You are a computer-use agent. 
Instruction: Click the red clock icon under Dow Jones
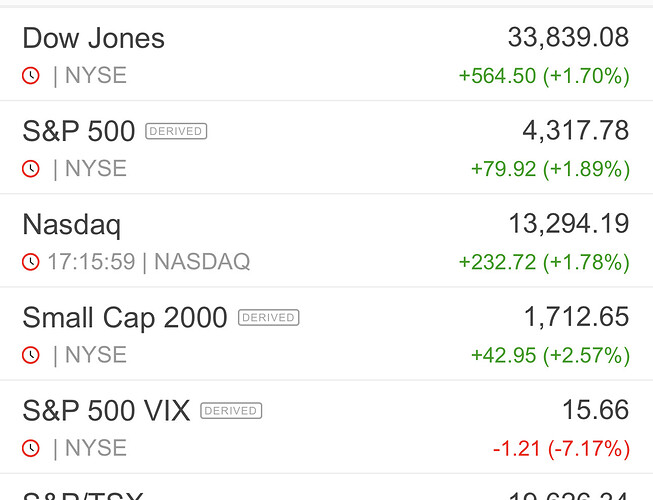31,76
